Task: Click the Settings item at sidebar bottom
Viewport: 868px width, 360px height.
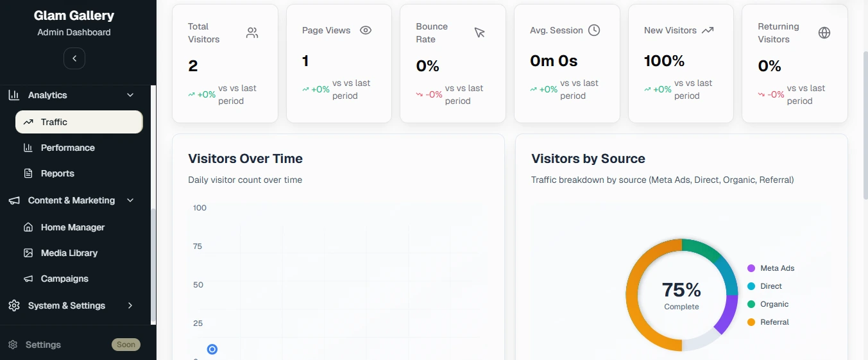Action: pos(43,345)
